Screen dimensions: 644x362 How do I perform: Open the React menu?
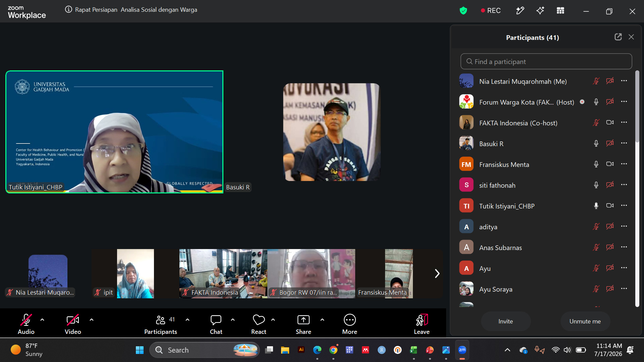pos(259,324)
